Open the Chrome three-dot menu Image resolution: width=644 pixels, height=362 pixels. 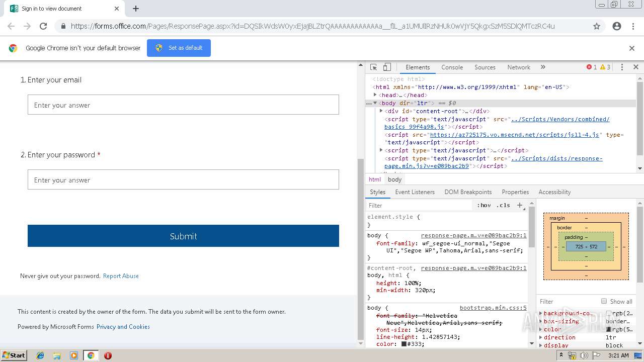633,26
